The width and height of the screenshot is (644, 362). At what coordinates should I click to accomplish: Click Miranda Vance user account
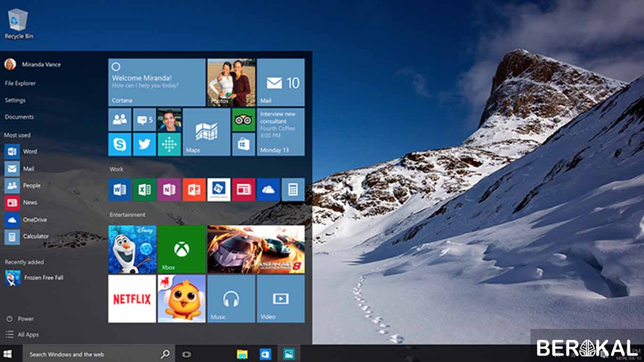click(x=33, y=65)
